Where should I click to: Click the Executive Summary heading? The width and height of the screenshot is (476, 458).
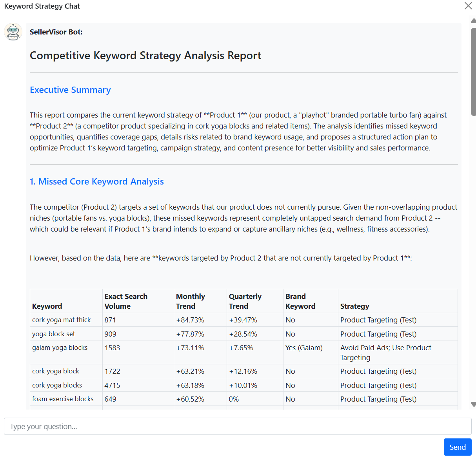click(70, 90)
